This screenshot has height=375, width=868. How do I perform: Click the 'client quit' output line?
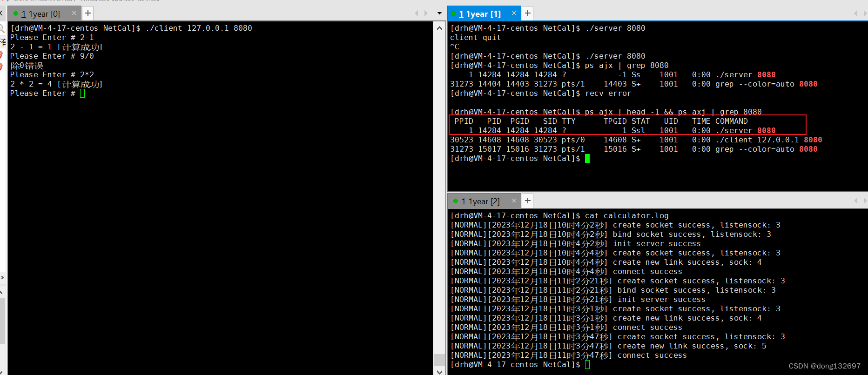coord(476,38)
